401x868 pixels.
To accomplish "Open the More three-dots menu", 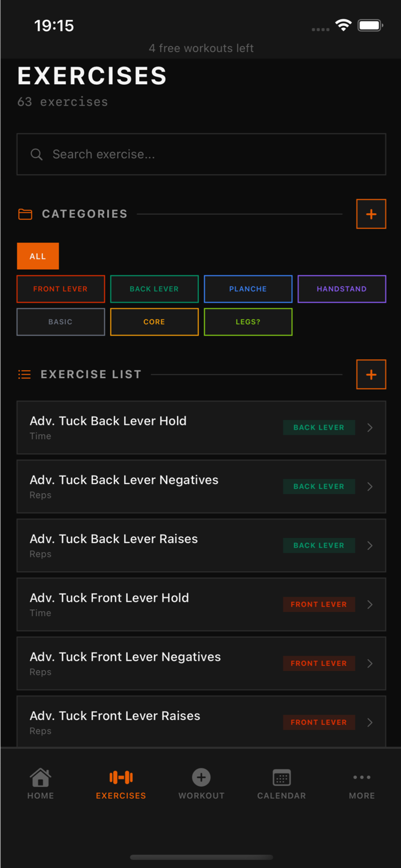I will 361,777.
